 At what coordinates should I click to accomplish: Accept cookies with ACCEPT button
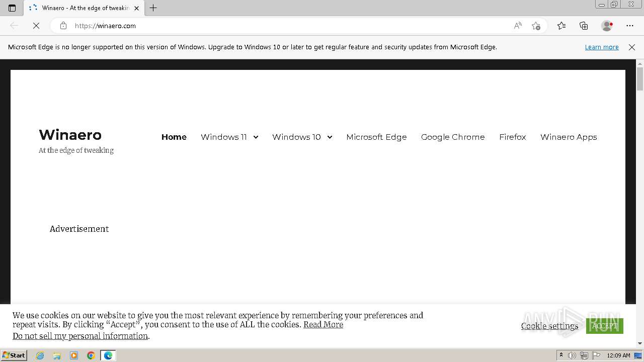pyautogui.click(x=605, y=326)
